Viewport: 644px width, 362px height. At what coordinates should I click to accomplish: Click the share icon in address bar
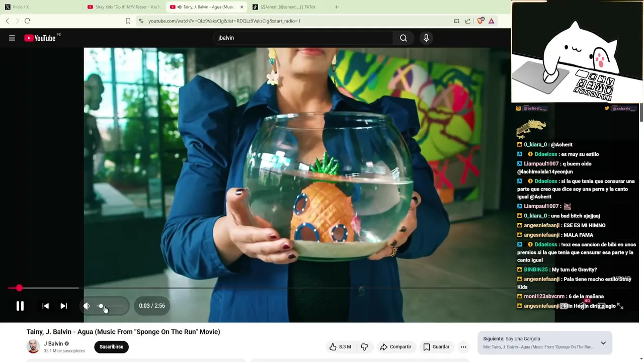point(468,21)
